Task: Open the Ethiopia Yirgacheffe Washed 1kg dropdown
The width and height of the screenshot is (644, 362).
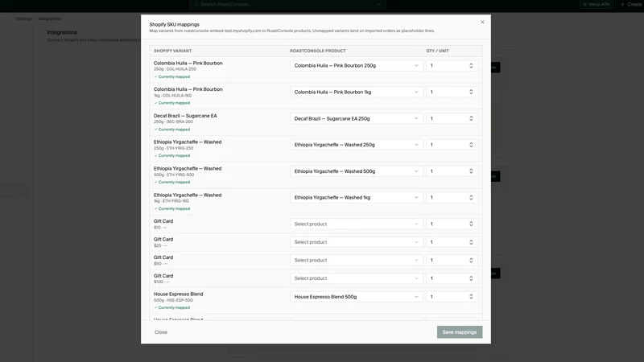Action: coord(356,197)
